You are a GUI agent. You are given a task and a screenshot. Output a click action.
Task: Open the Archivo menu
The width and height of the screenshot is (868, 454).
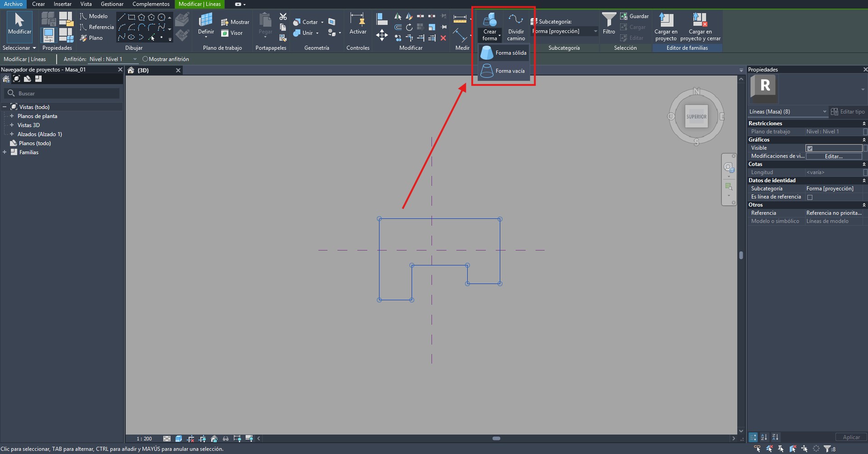[13, 4]
